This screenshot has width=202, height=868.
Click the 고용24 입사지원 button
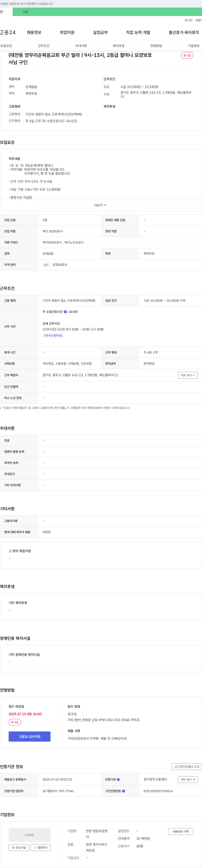pyautogui.click(x=30, y=737)
